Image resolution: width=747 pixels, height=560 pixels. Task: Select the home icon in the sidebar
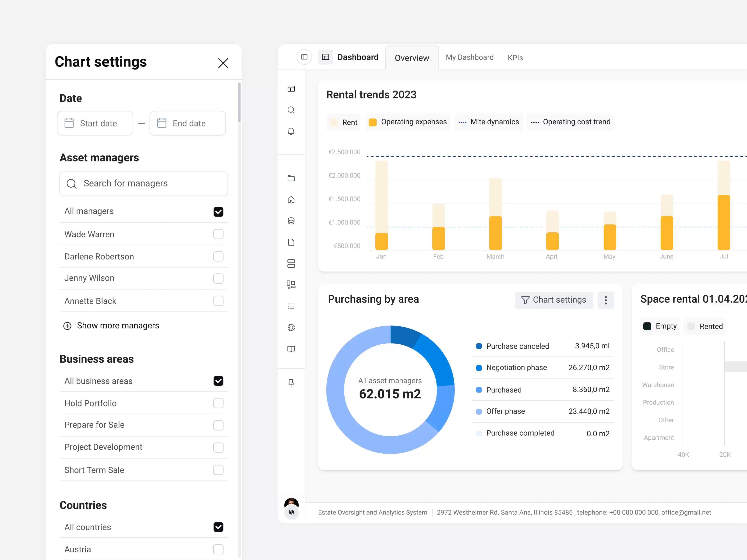click(x=291, y=199)
